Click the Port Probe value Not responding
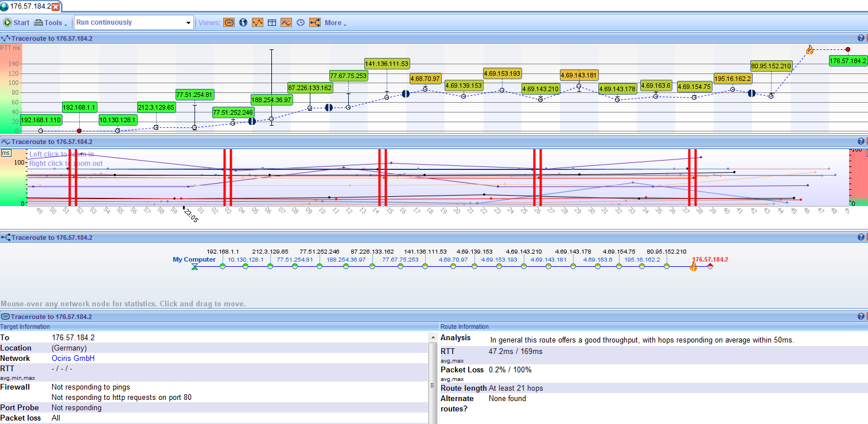 (x=76, y=408)
